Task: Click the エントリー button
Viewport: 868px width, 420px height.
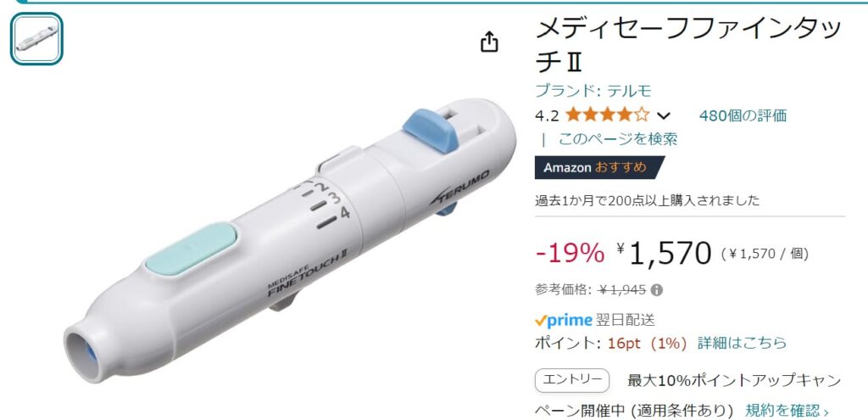Action: coord(572,380)
